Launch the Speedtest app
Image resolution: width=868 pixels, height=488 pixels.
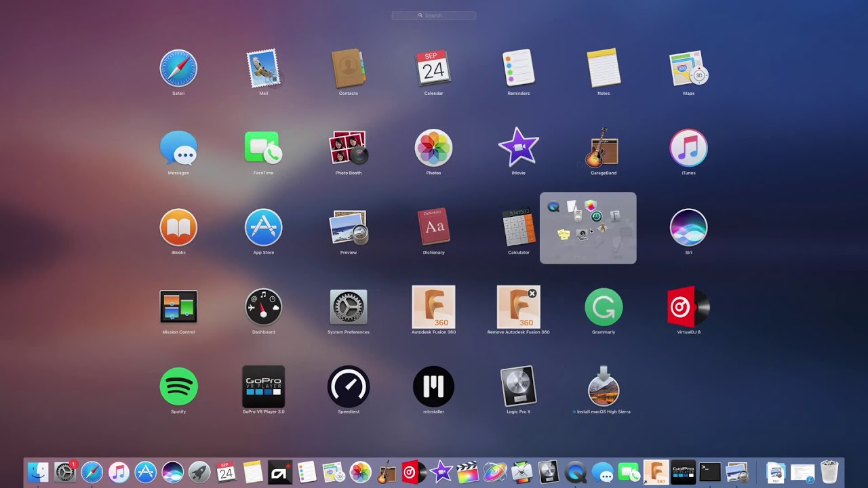pos(349,386)
